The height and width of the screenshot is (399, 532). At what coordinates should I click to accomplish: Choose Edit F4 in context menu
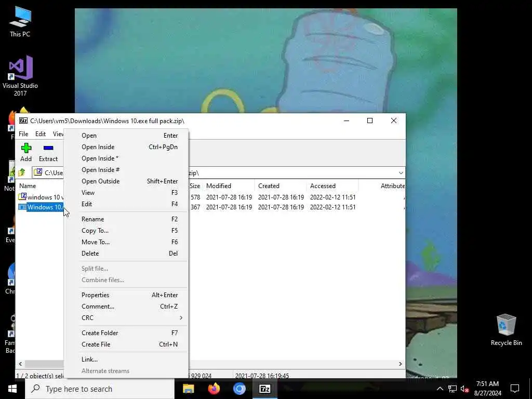126,204
